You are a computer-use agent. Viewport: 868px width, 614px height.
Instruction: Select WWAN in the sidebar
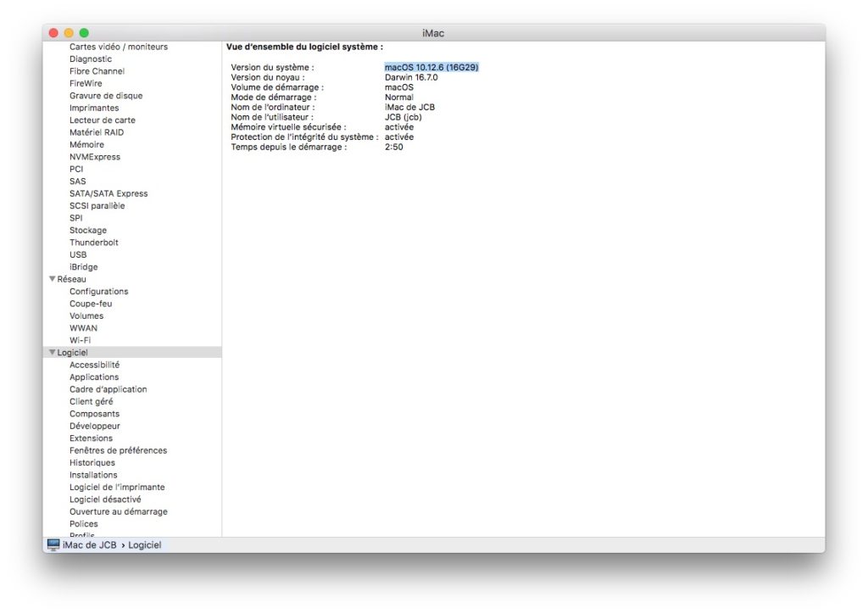pyautogui.click(x=83, y=327)
